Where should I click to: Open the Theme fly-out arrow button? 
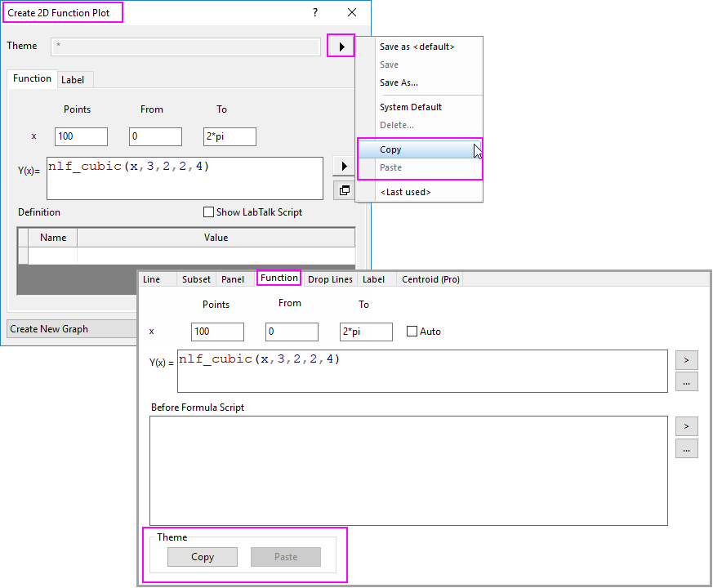(x=341, y=47)
